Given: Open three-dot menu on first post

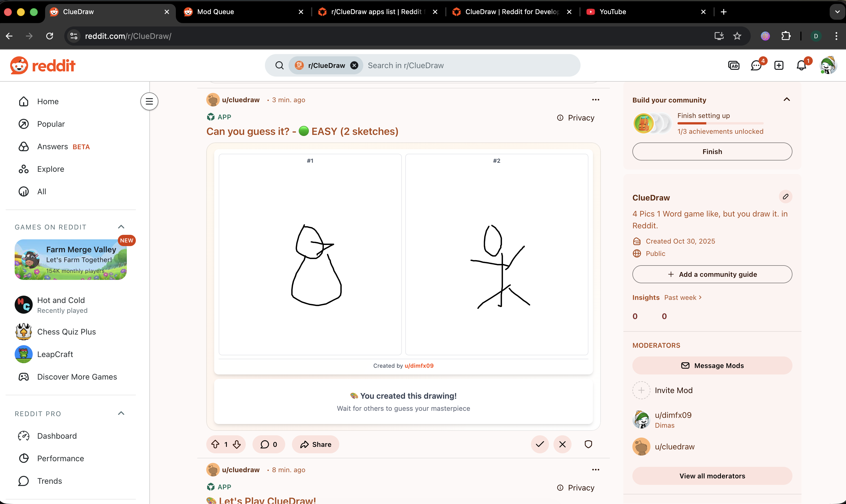Looking at the screenshot, I should (x=595, y=99).
